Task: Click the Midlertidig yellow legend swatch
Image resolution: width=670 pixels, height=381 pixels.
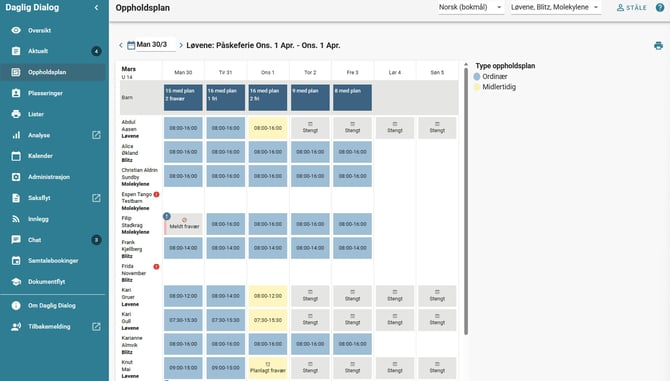Action: pos(477,87)
